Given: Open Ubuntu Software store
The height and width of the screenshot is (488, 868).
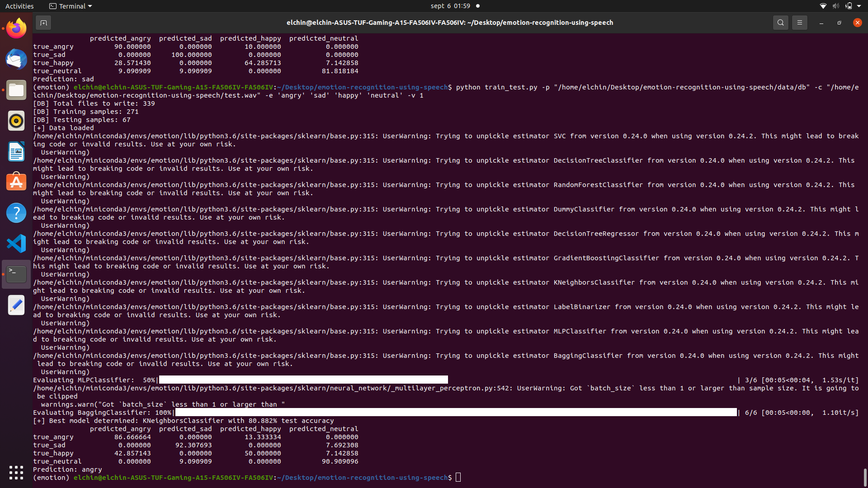Looking at the screenshot, I should tap(16, 182).
